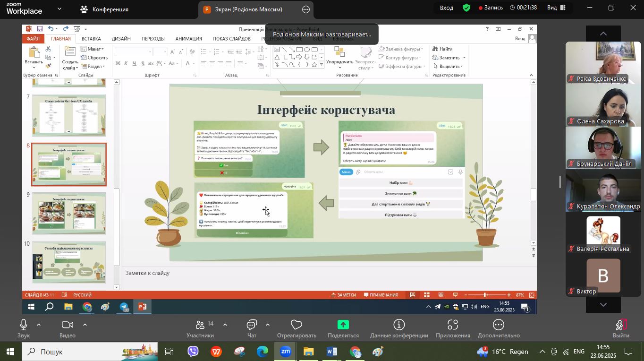Toggle strikethrough text formatting

click(x=152, y=64)
